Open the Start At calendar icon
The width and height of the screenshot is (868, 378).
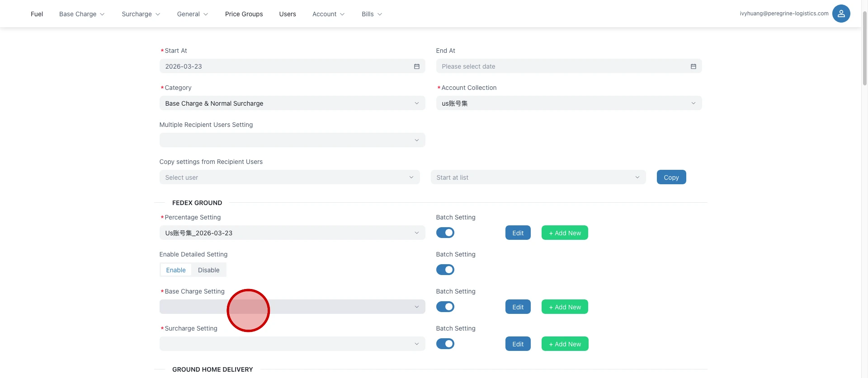416,66
